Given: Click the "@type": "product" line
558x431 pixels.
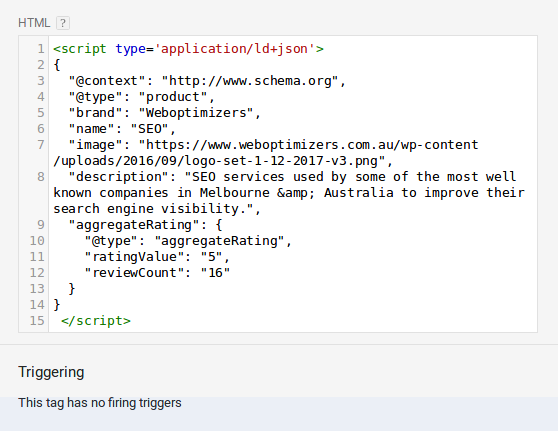Looking at the screenshot, I should [142, 97].
